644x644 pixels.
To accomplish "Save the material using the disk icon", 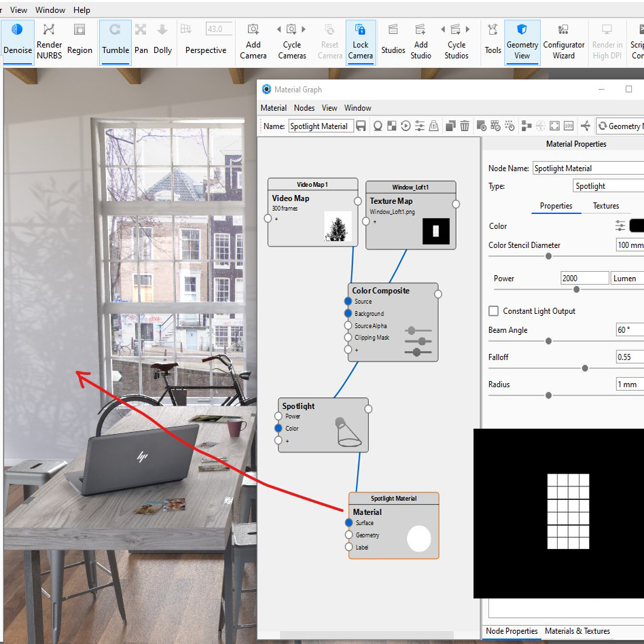I will (361, 126).
